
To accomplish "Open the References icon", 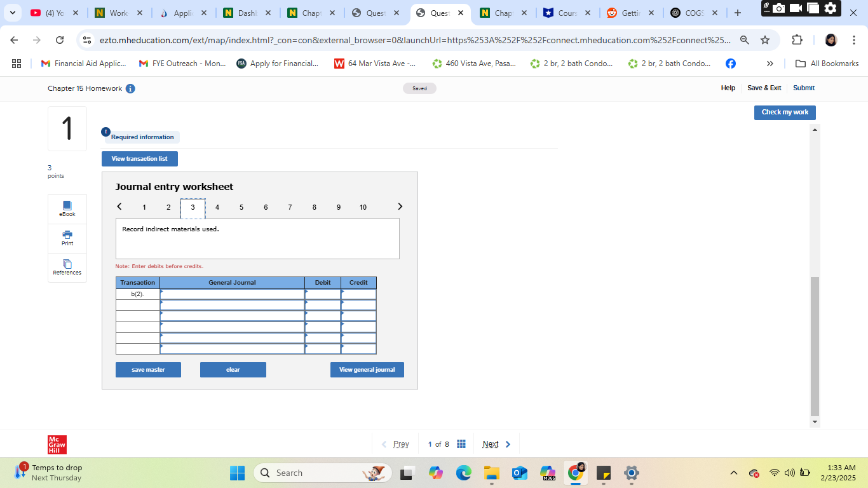I will click(x=67, y=267).
